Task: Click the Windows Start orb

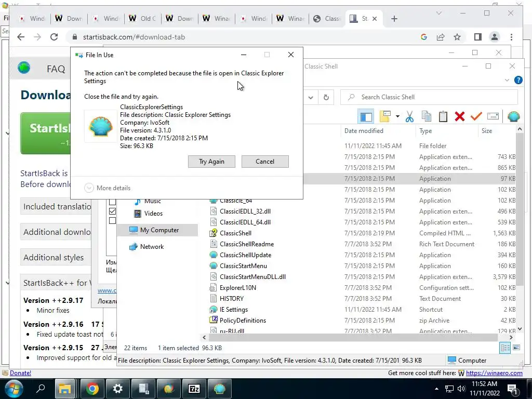Action: tap(14, 389)
